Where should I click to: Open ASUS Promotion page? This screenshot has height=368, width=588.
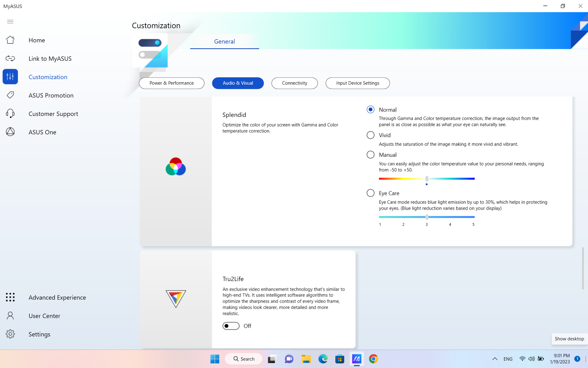pos(51,95)
